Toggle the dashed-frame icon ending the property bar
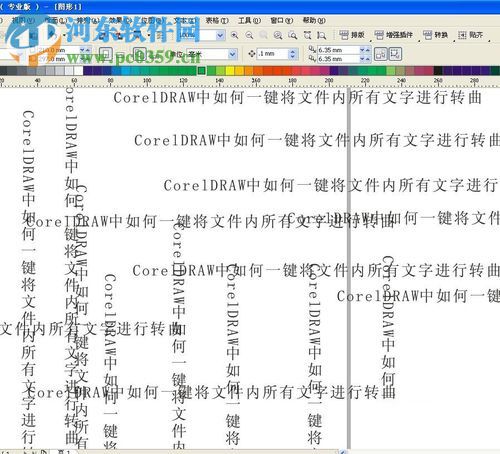This screenshot has height=454, width=500. point(395,54)
